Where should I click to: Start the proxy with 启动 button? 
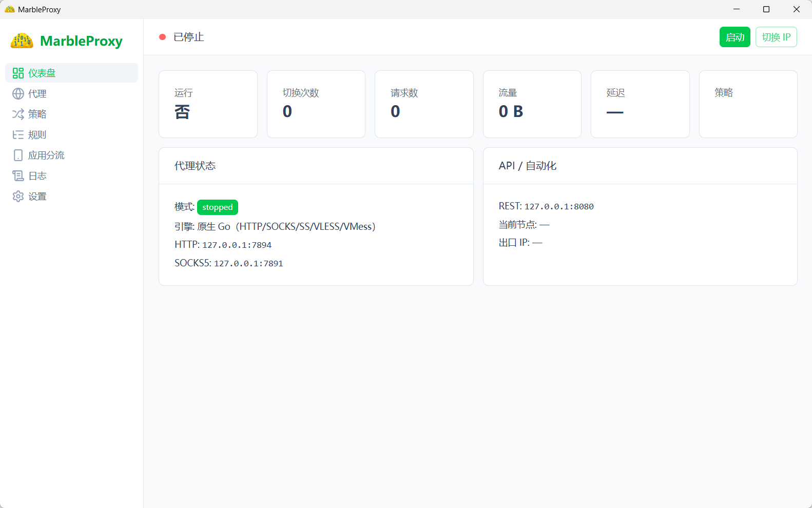[735, 37]
